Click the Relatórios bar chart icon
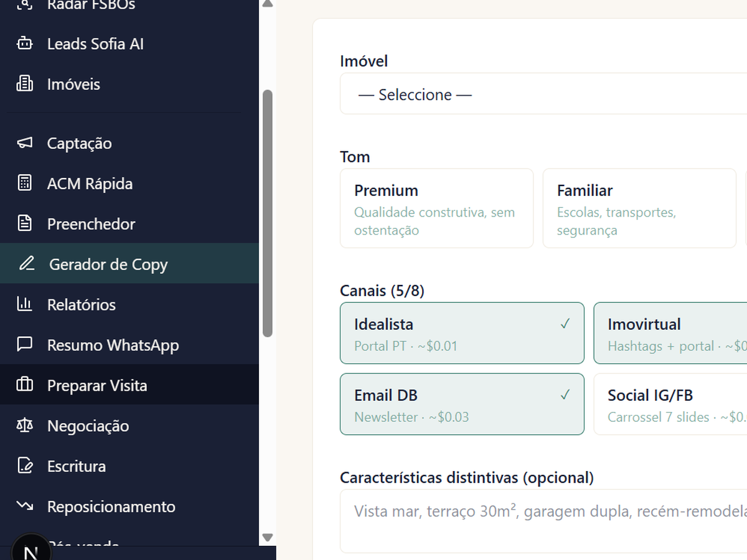 pos(24,304)
